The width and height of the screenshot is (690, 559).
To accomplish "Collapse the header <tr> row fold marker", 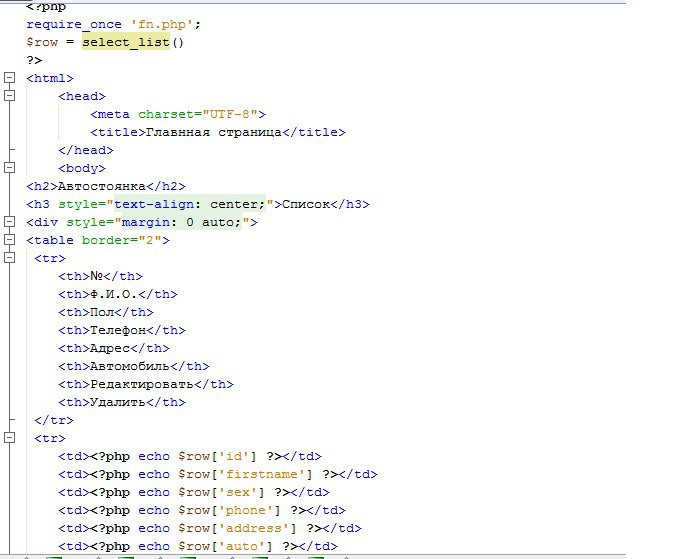I will pyautogui.click(x=9, y=257).
